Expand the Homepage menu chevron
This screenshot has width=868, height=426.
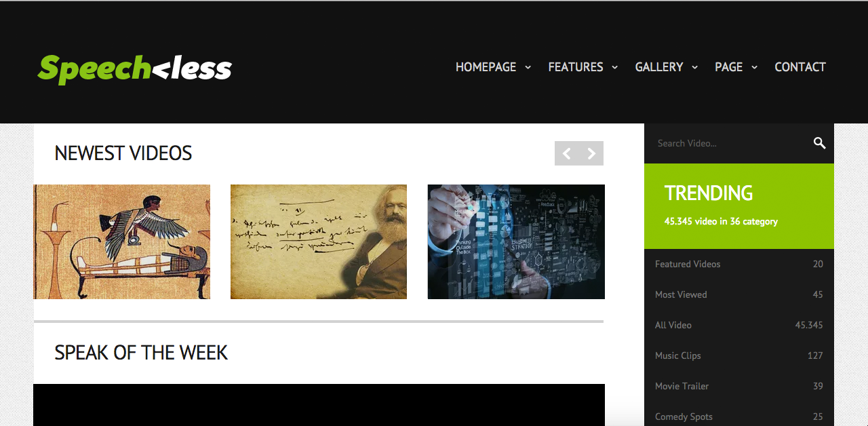(x=528, y=67)
